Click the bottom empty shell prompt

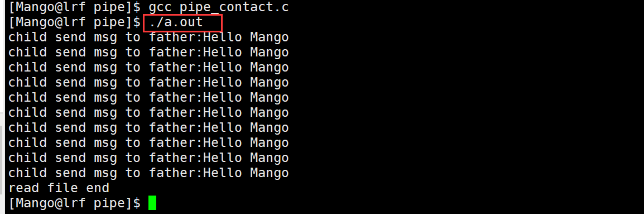click(x=74, y=203)
